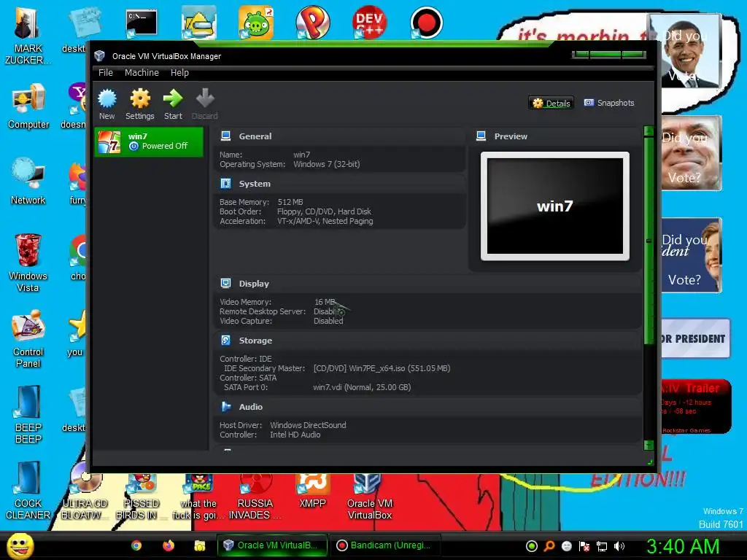Image resolution: width=747 pixels, height=560 pixels.
Task: Open the Network desktop icon
Action: click(x=28, y=182)
